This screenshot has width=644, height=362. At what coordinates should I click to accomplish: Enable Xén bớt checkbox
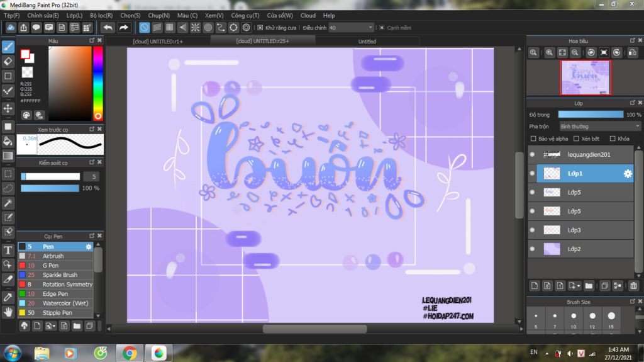(576, 139)
